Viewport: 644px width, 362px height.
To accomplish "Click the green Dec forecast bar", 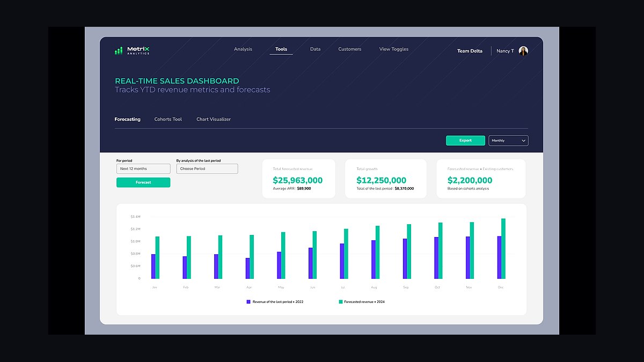I will click(503, 249).
